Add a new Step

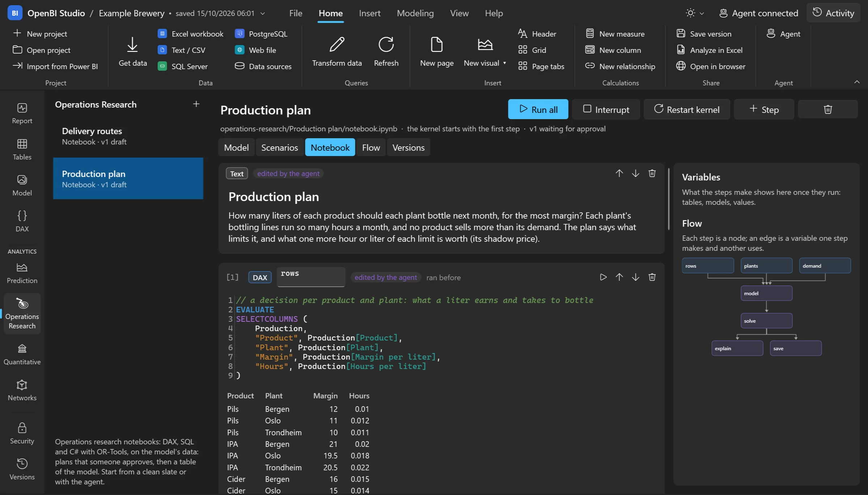tap(764, 109)
